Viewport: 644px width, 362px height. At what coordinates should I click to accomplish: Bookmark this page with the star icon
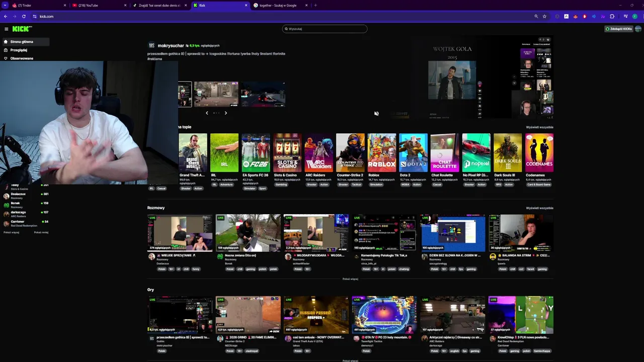(544, 17)
